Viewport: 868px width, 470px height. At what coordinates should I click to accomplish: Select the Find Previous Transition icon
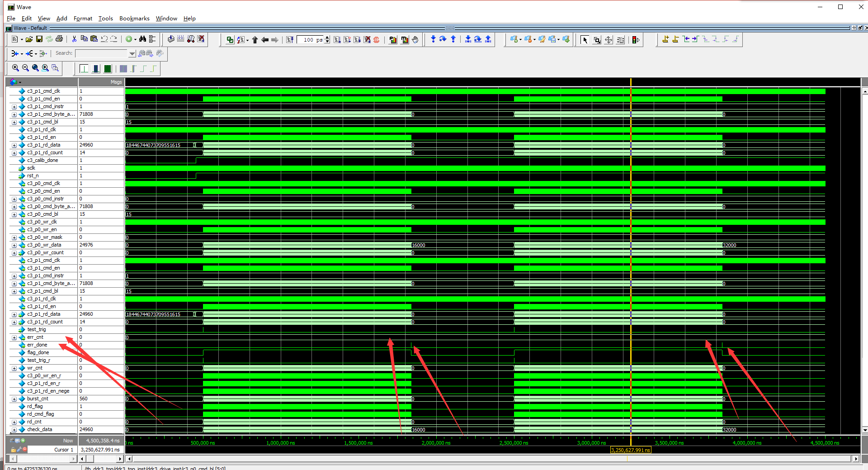click(x=686, y=39)
